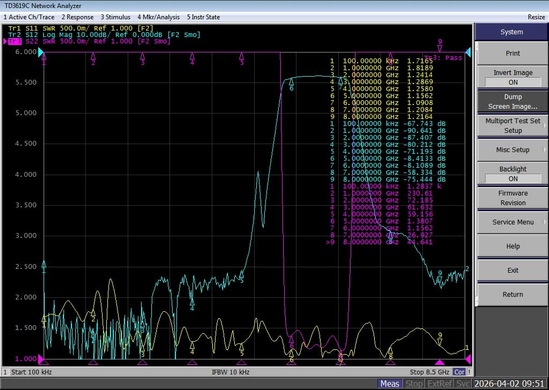Click the 6.000 Y-axis top scale value

click(x=26, y=52)
